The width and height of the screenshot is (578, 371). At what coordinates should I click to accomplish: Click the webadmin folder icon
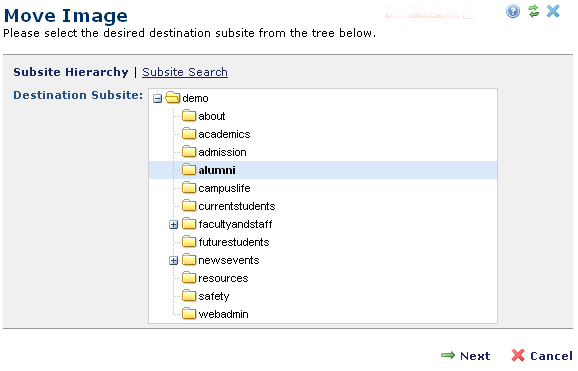(189, 313)
